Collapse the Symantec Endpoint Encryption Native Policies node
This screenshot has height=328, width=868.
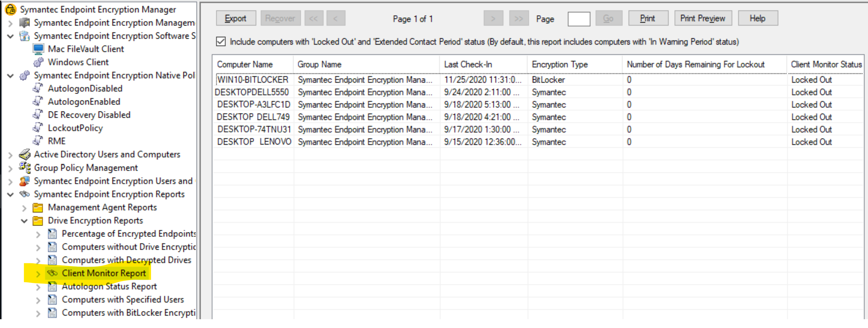click(11, 76)
